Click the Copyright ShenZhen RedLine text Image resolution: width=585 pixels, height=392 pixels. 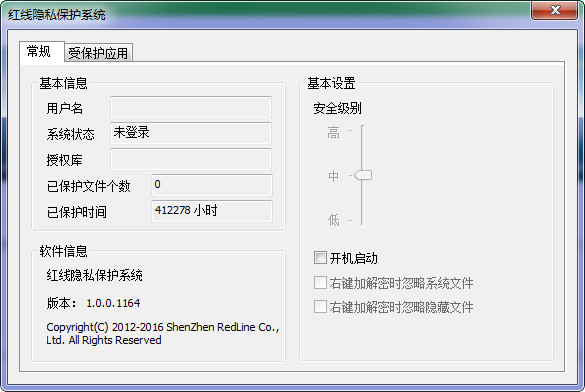(163, 333)
